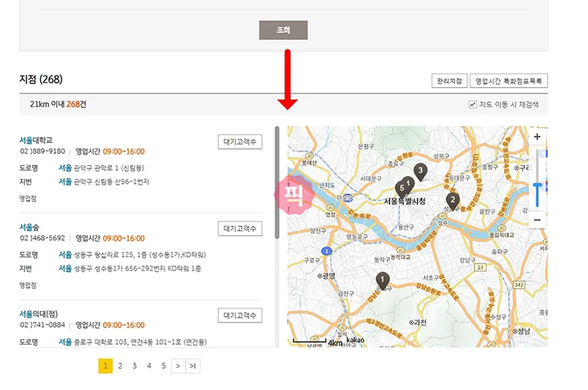This screenshot has width=588, height=390.
Task: Go to page 2 of results
Action: 120,366
